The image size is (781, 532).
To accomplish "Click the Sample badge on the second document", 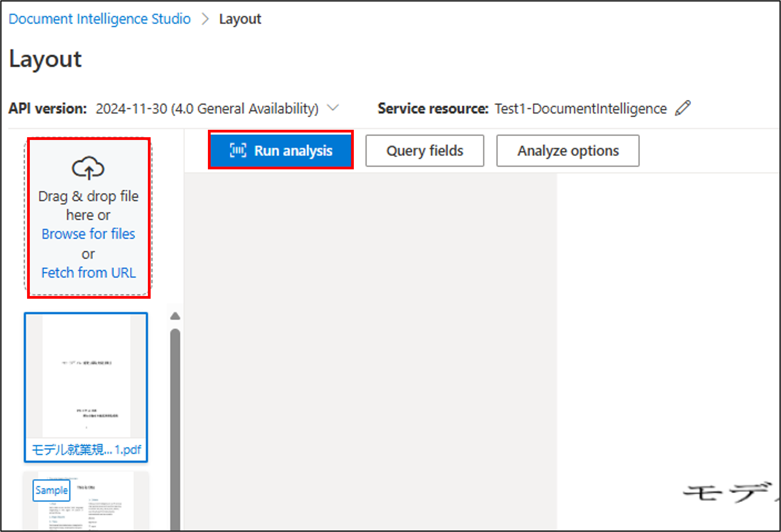I will pyautogui.click(x=51, y=490).
